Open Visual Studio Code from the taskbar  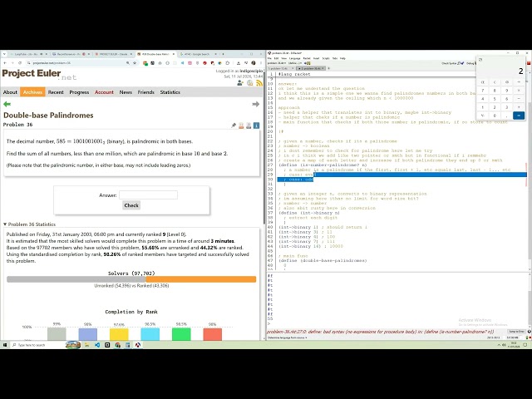(97, 345)
